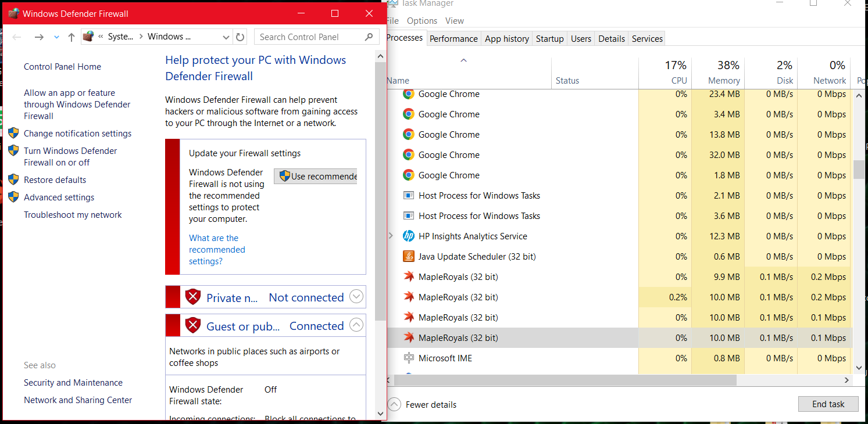
Task: Sort processes by Memory column
Action: point(718,73)
